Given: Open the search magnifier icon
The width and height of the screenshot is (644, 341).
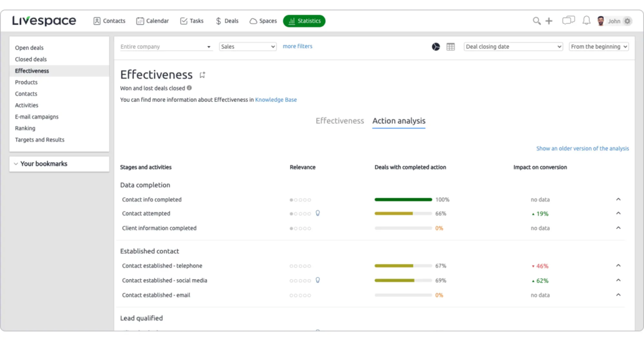Looking at the screenshot, I should [x=536, y=21].
